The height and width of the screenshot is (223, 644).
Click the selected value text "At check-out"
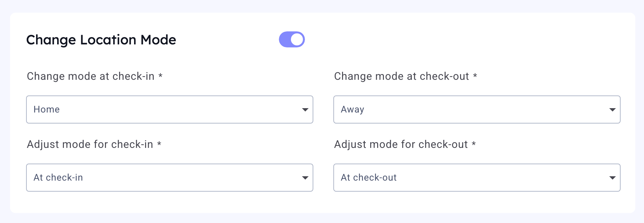pyautogui.click(x=368, y=178)
